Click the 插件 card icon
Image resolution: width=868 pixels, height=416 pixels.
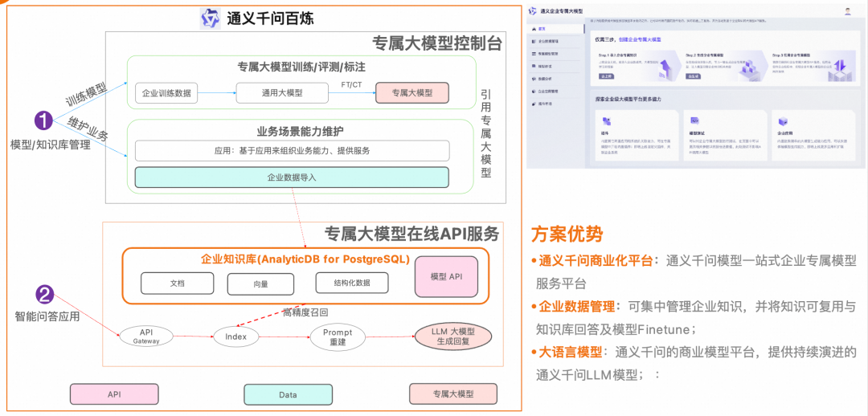pyautogui.click(x=606, y=121)
